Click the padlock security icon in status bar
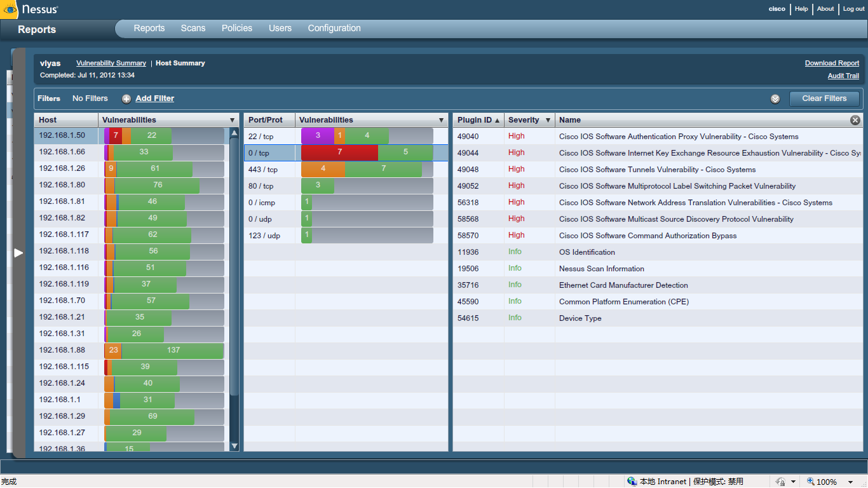 (x=781, y=482)
